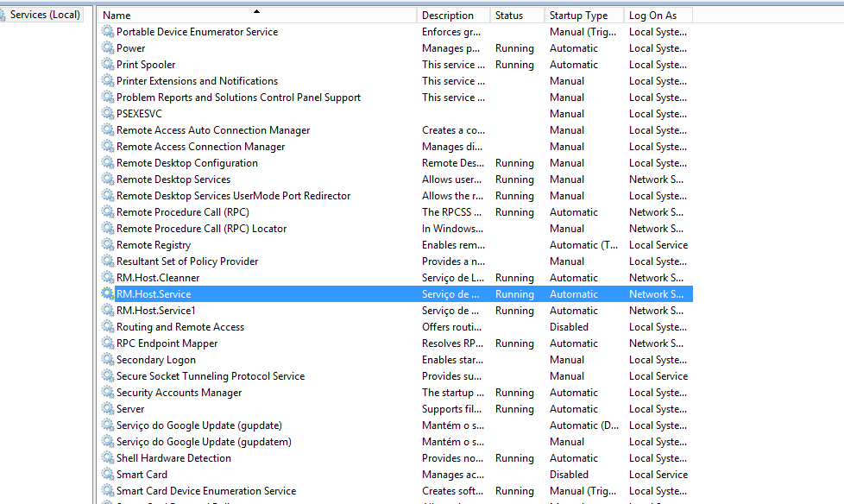844x504 pixels.
Task: Click 'The RPCSS ...' description text
Action: [x=451, y=212]
